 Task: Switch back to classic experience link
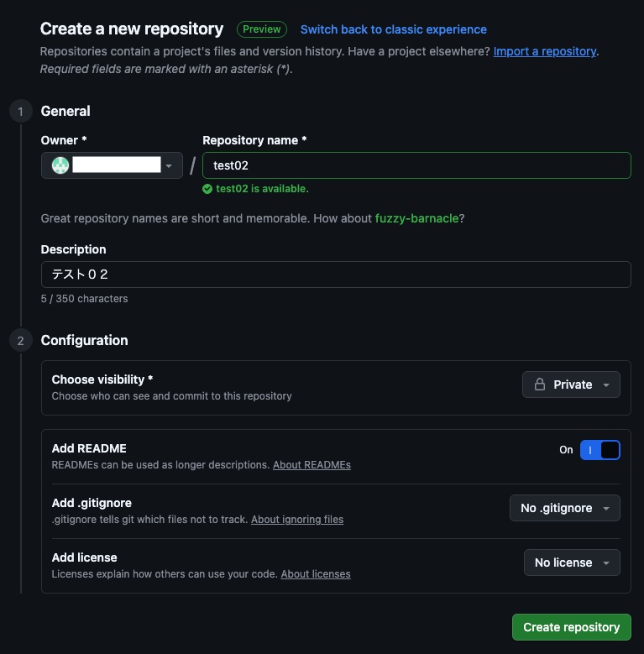tap(393, 29)
